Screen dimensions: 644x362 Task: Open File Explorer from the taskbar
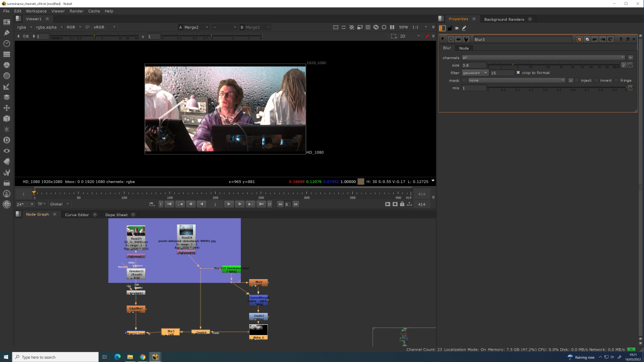point(130,357)
